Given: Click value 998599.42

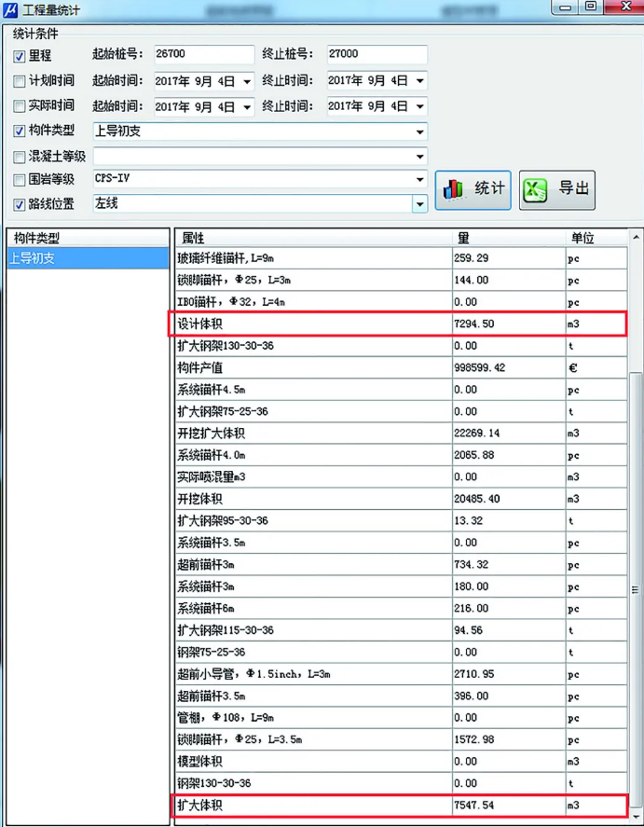Looking at the screenshot, I should pyautogui.click(x=480, y=367).
